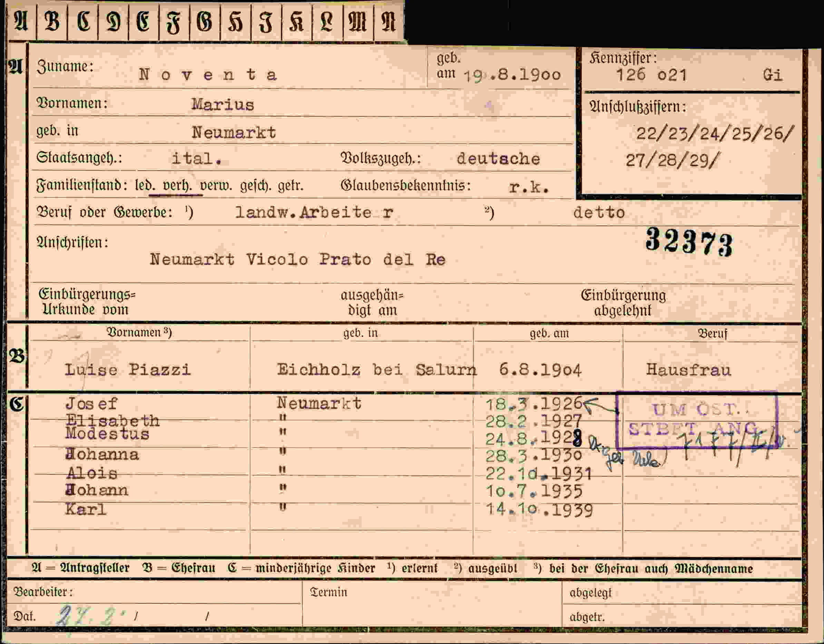824x644 pixels.
Task: Click 'Einbürgerung abgelehnt' label
Action: (623, 303)
